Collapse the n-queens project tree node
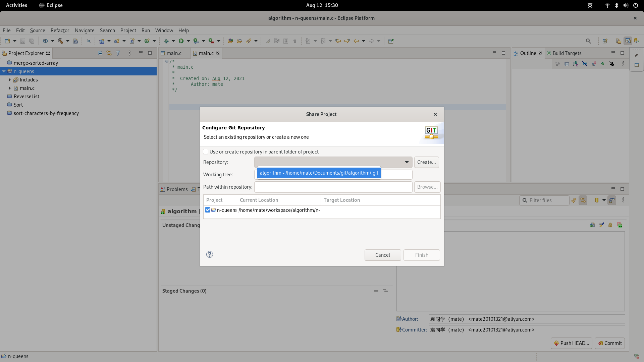This screenshot has height=362, width=644. coord(4,71)
